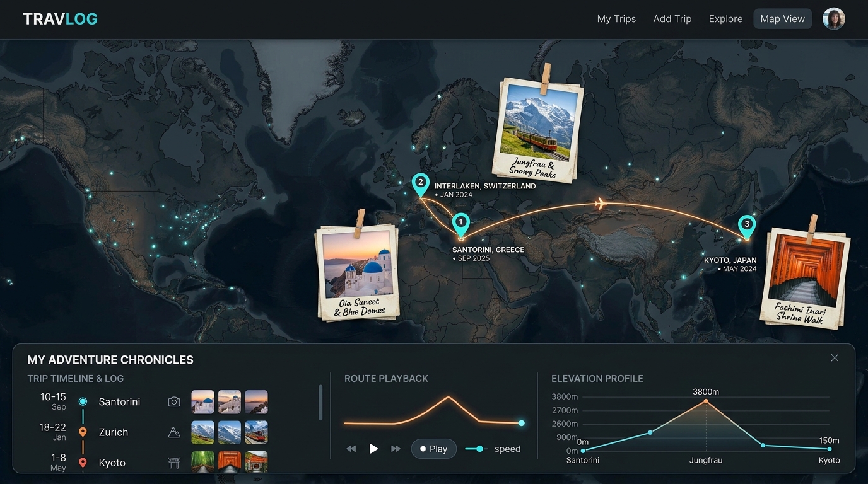Click the play triangle icon
Image resolution: width=868 pixels, height=484 pixels.
point(373,449)
